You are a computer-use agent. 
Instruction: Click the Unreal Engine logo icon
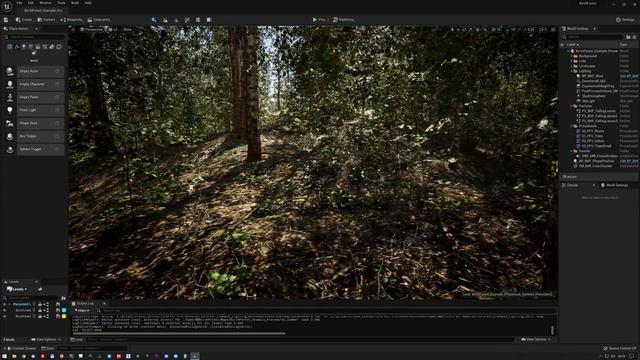[x=7, y=7]
